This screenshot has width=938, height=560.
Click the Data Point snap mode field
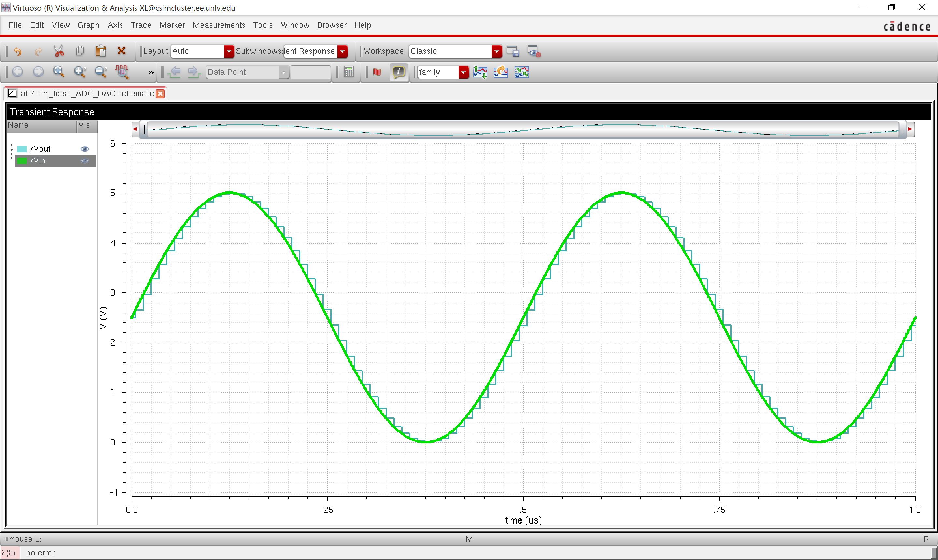pos(242,72)
